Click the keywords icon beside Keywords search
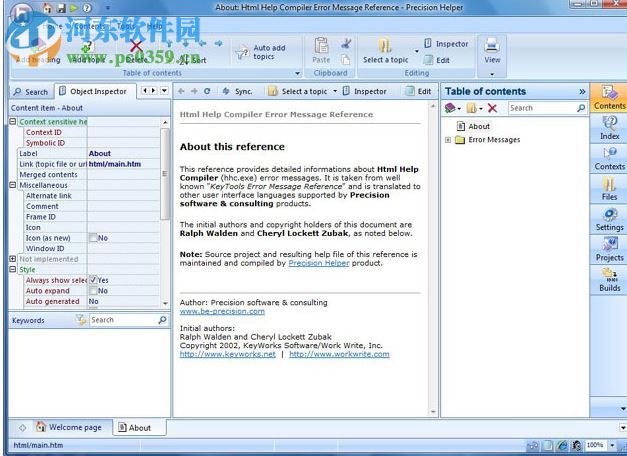 click(x=81, y=320)
